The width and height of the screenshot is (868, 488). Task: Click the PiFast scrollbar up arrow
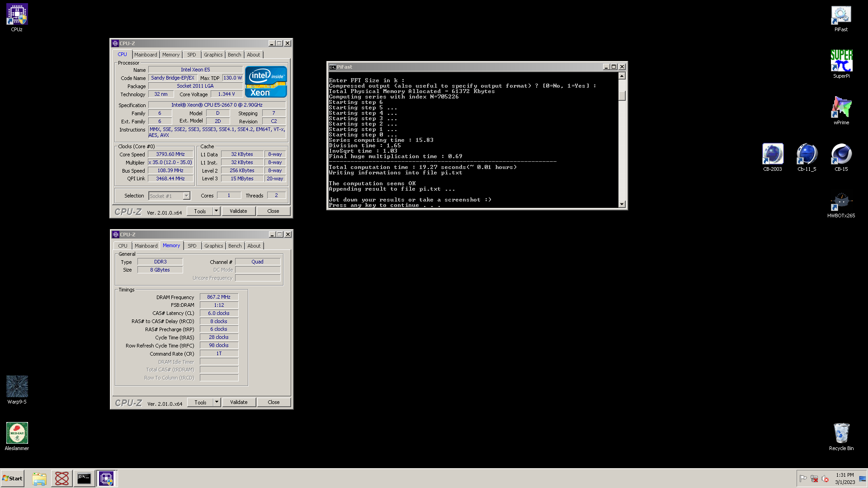tap(622, 76)
